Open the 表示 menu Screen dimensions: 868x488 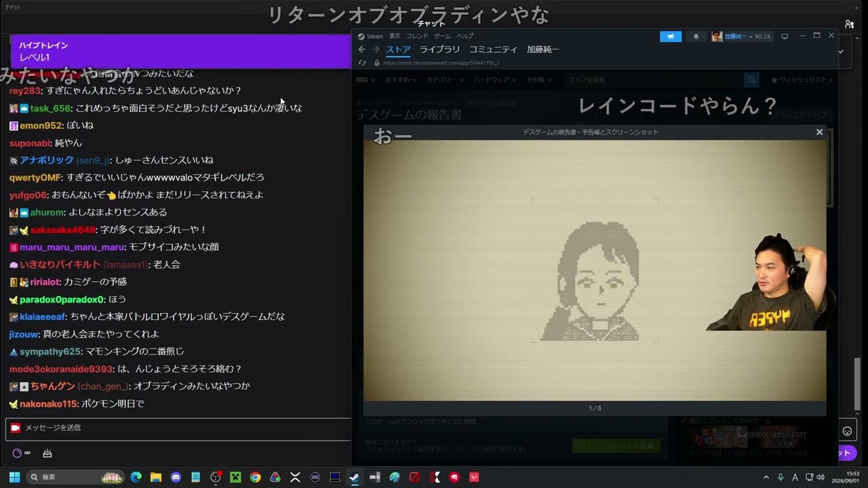tap(395, 36)
